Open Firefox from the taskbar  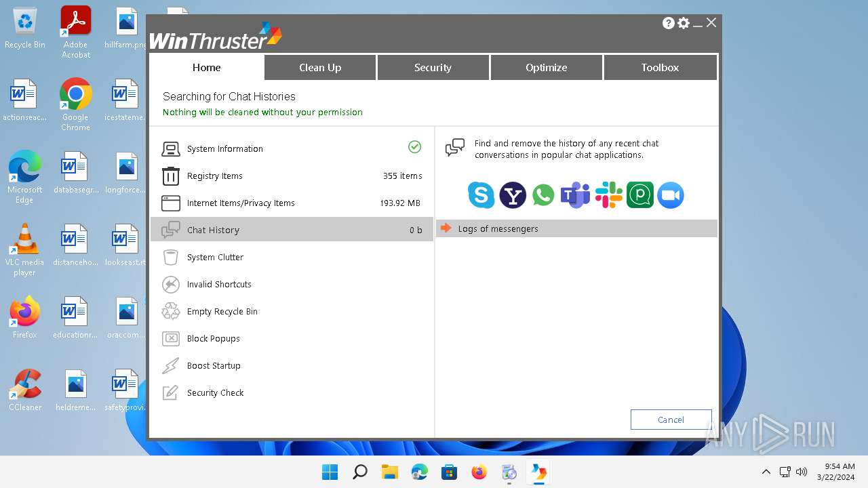pyautogui.click(x=479, y=472)
